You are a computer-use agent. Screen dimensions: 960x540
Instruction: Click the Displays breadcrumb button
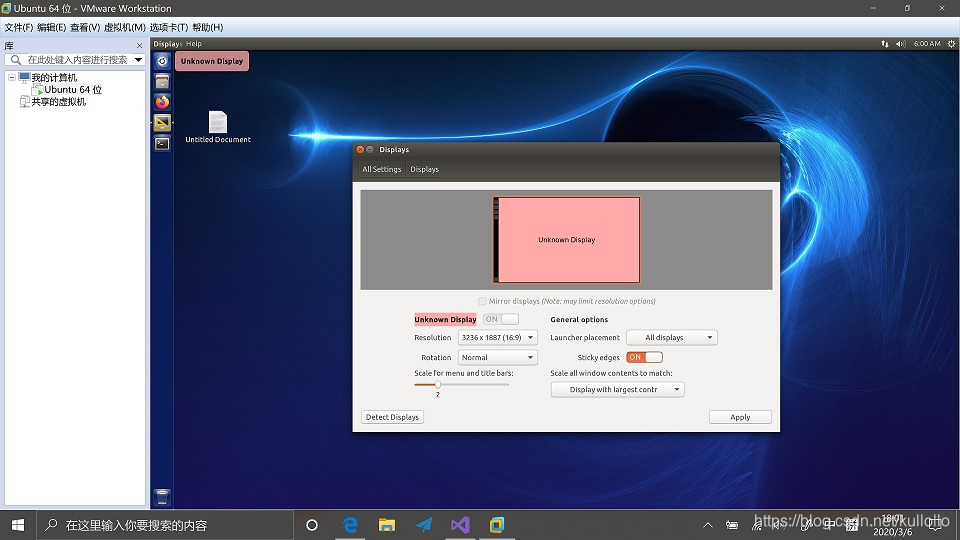point(424,170)
